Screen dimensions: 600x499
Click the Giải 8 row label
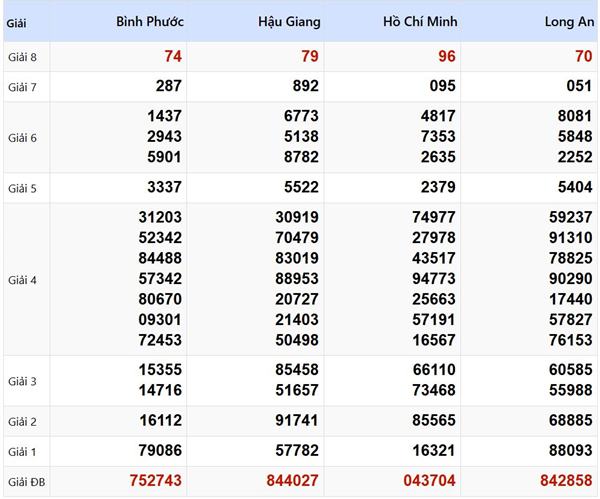tap(22, 57)
